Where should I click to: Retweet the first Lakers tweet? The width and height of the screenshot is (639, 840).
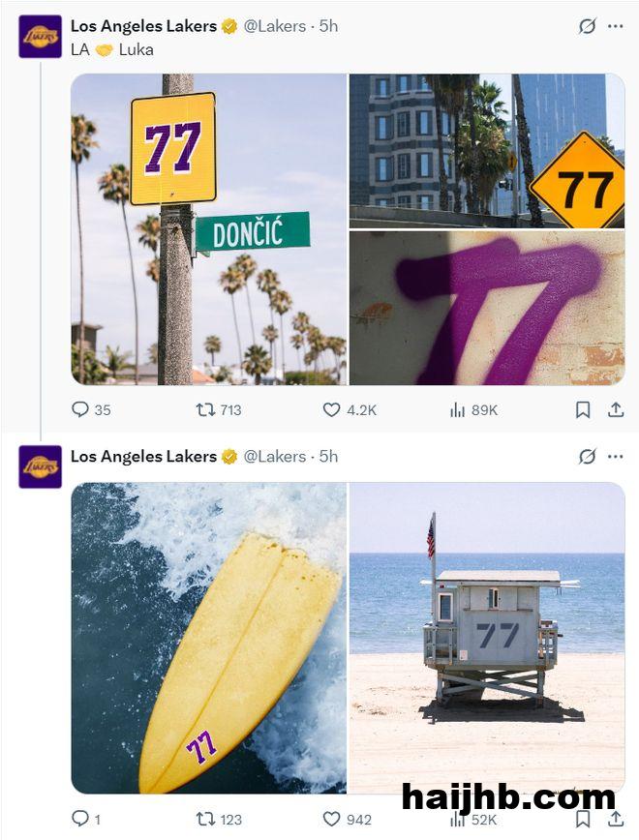[x=205, y=410]
